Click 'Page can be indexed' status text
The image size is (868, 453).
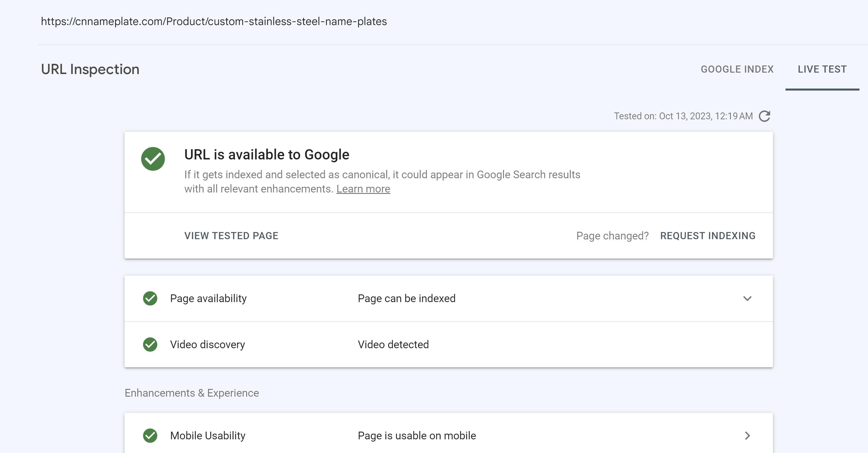point(406,298)
